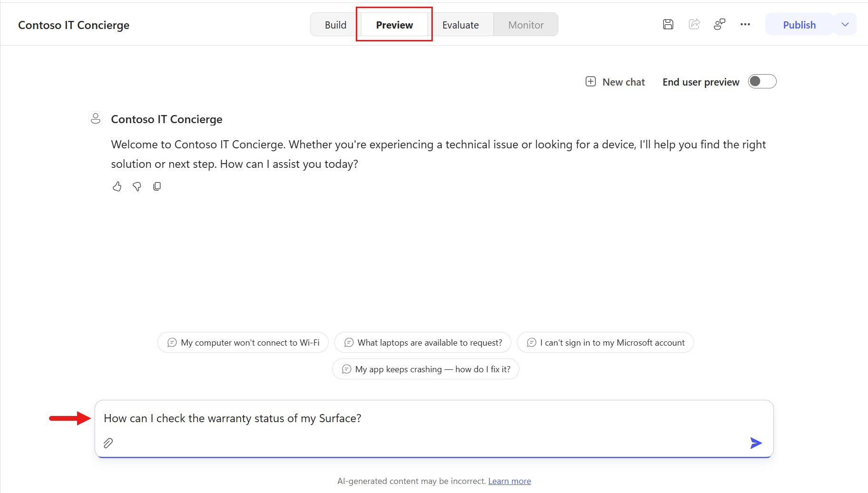Open the More options ellipsis menu
This screenshot has width=868, height=493.
coord(745,24)
